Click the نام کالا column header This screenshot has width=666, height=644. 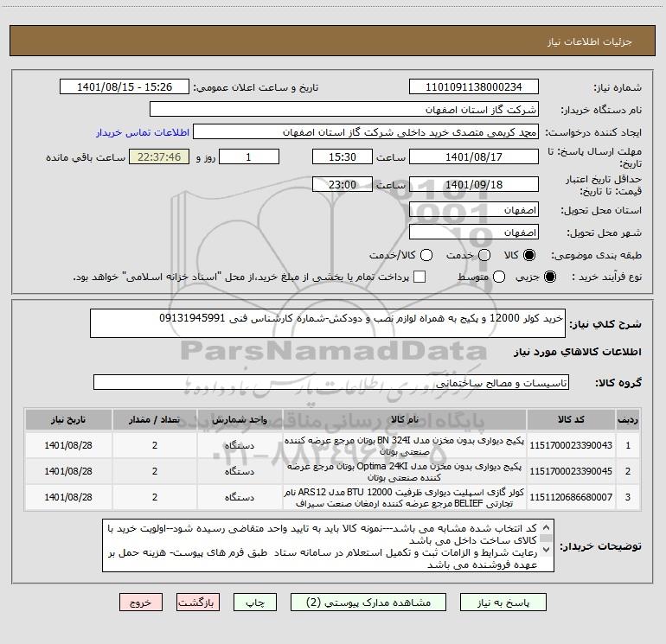405,419
